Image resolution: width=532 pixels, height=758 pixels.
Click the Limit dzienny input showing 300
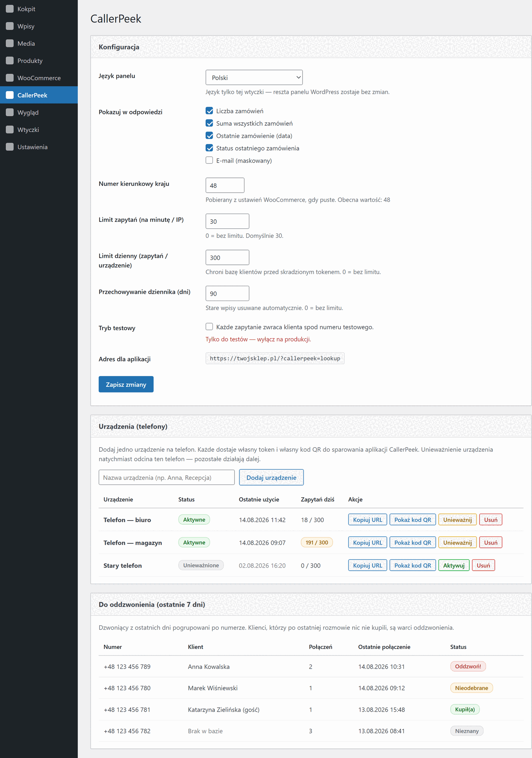(227, 258)
